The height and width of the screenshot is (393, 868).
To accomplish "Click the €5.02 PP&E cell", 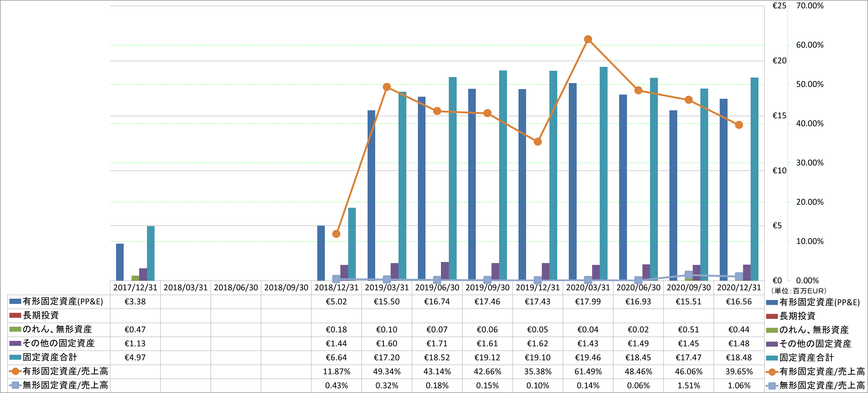I will click(336, 302).
